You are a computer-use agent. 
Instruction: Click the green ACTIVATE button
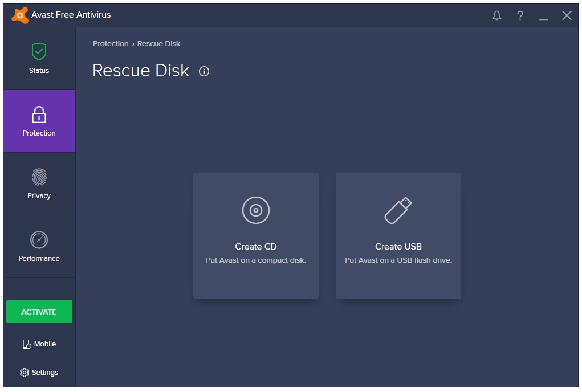point(39,312)
